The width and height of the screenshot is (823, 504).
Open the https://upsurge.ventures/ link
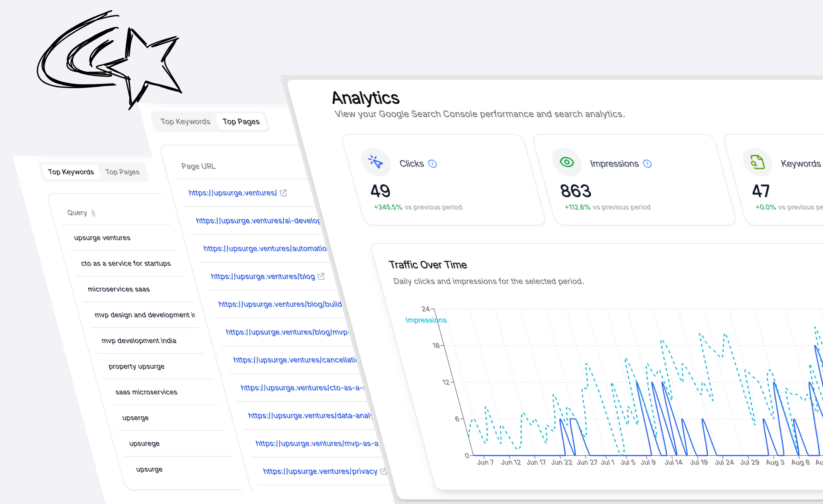click(233, 193)
